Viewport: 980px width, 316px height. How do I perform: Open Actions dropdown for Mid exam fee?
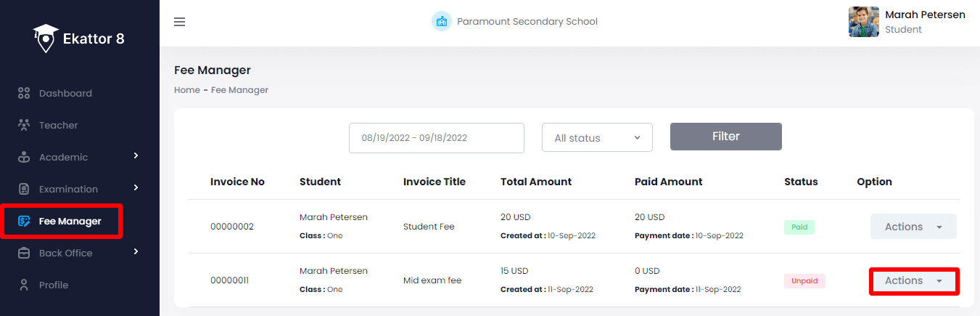(913, 280)
